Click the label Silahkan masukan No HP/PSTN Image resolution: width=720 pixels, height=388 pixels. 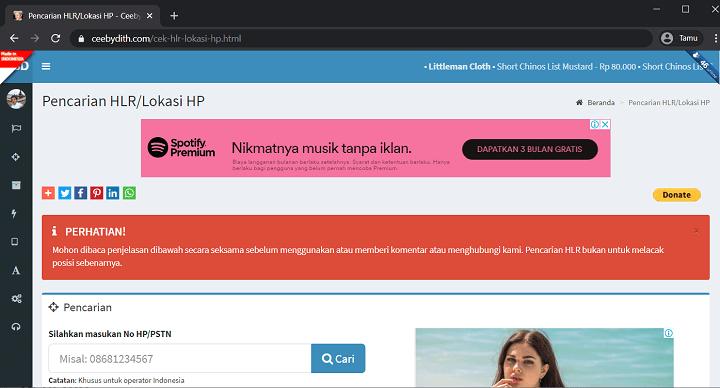[x=110, y=334]
